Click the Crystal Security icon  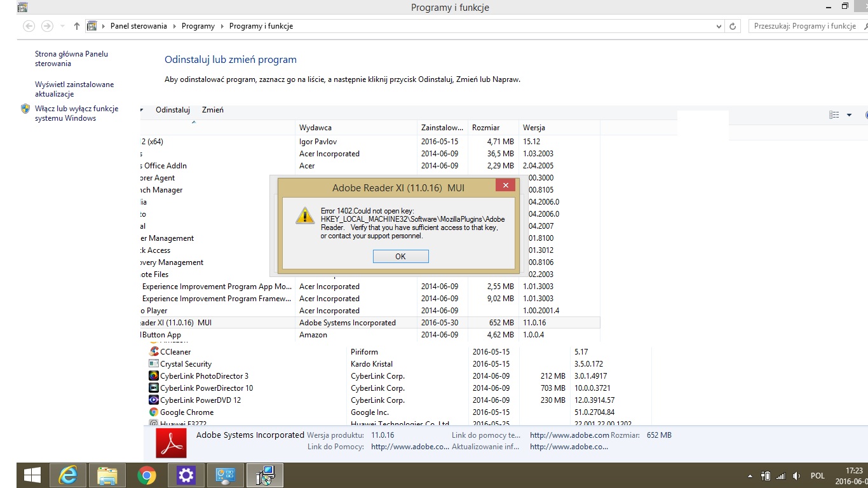(154, 363)
